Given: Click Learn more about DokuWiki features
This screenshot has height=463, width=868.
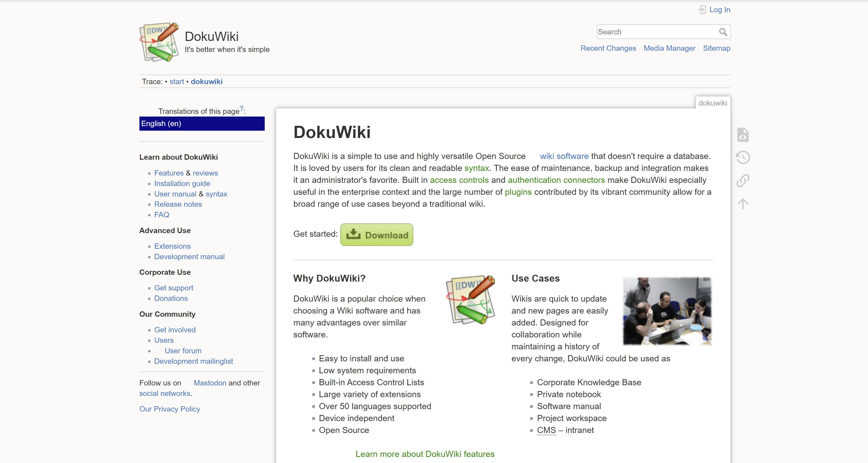Looking at the screenshot, I should pyautogui.click(x=425, y=454).
